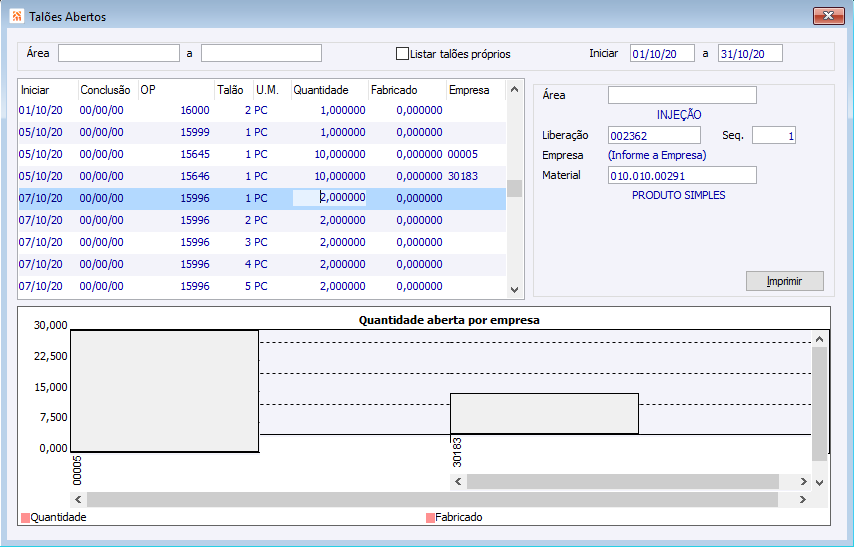This screenshot has width=854, height=547.
Task: Click outer chart scroll right arrow
Action: (x=803, y=500)
